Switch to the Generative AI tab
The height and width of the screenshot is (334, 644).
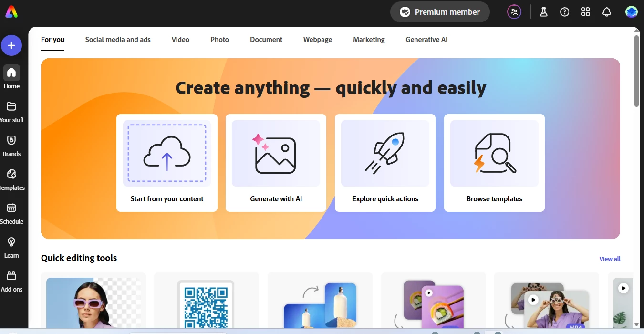pos(426,40)
